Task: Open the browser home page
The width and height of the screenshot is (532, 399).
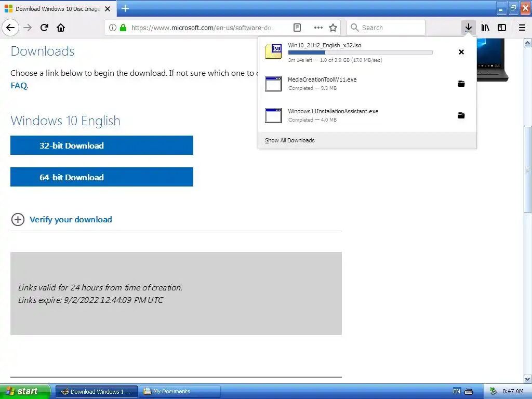Action: coord(61,28)
